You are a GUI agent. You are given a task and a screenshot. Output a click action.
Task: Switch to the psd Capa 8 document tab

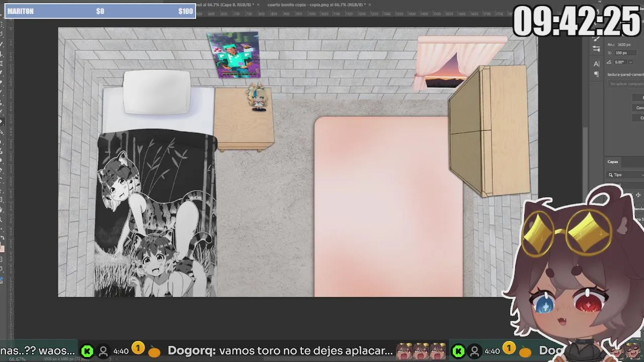pos(224,5)
